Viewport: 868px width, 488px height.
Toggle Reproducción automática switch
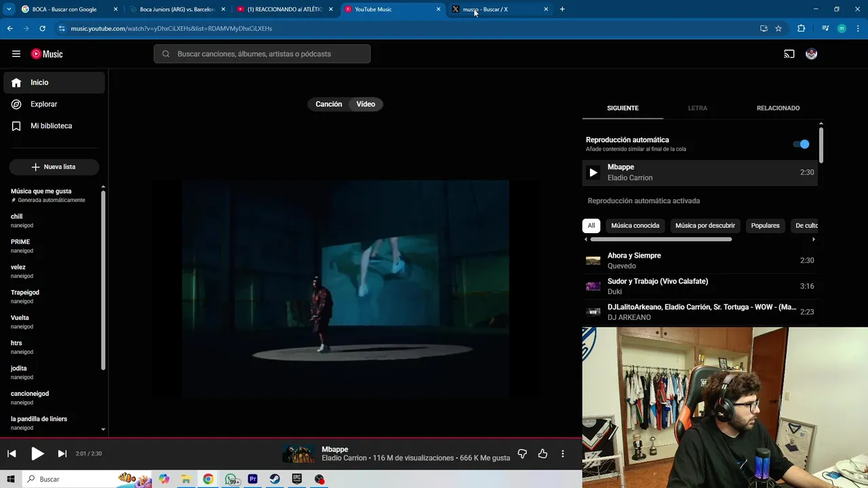[802, 144]
